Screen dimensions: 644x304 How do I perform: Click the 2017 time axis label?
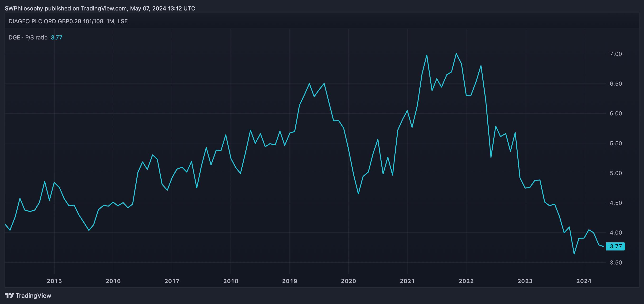(x=172, y=281)
